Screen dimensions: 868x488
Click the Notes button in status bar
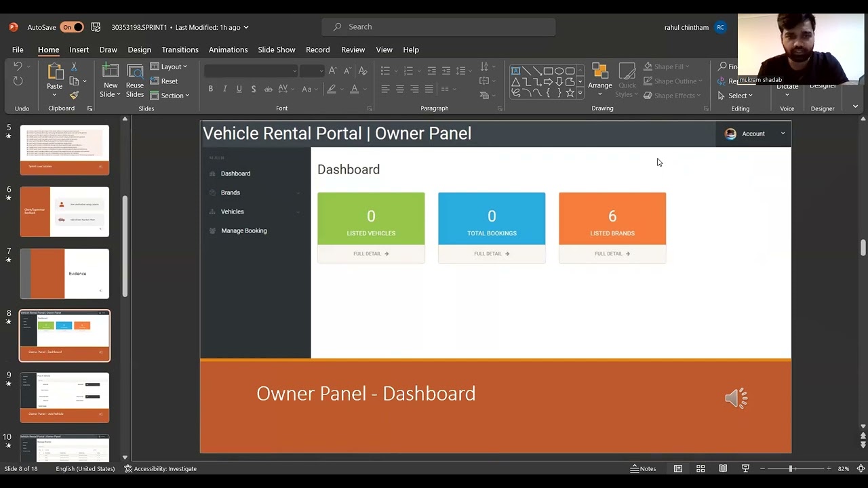pos(643,468)
